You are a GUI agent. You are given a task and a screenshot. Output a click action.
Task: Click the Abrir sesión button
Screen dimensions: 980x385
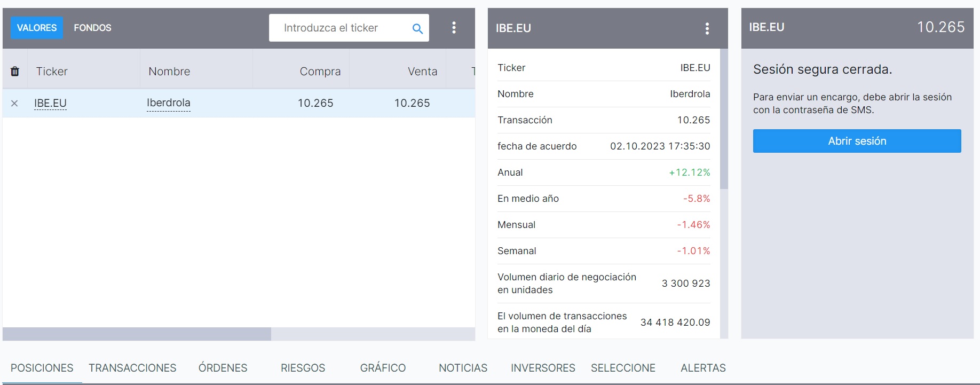click(x=857, y=141)
